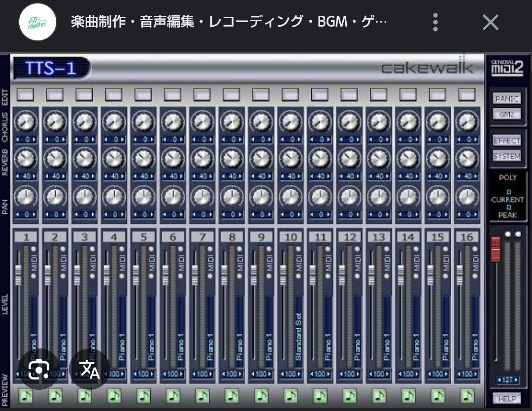The image size is (532, 411).
Task: Click channel 16 chorus knob
Action: pos(467,122)
